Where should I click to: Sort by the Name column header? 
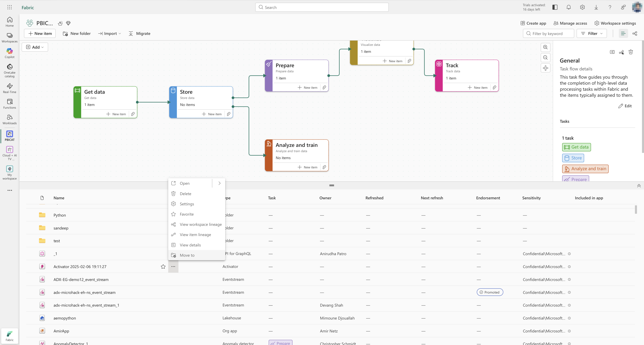click(x=59, y=198)
